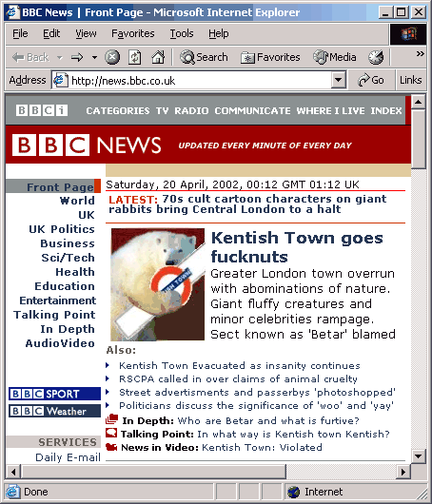Click the Stop loading toolbar icon
432x504 pixels.
112,58
